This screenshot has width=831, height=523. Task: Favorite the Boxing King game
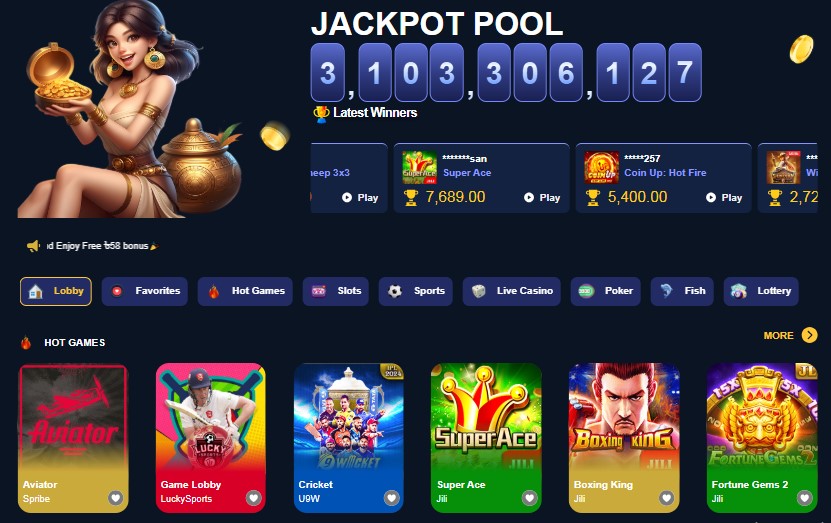[666, 498]
